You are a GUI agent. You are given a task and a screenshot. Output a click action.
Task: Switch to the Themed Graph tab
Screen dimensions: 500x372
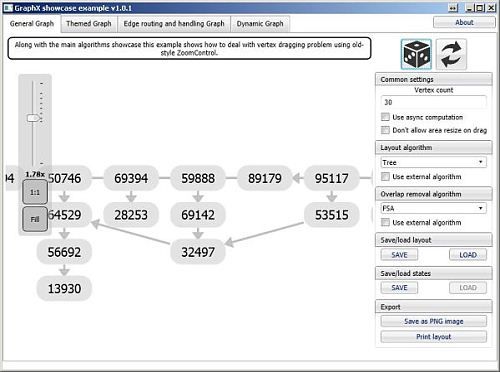click(x=89, y=24)
